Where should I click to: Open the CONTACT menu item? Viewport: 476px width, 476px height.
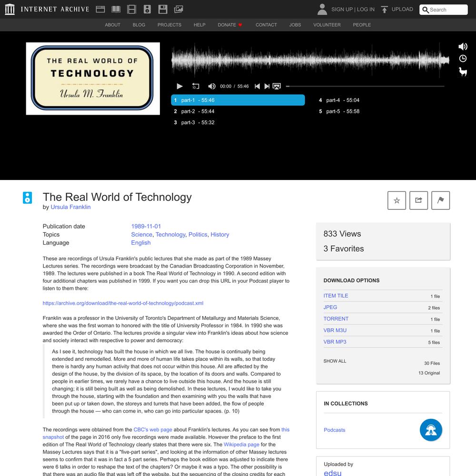pyautogui.click(x=266, y=25)
